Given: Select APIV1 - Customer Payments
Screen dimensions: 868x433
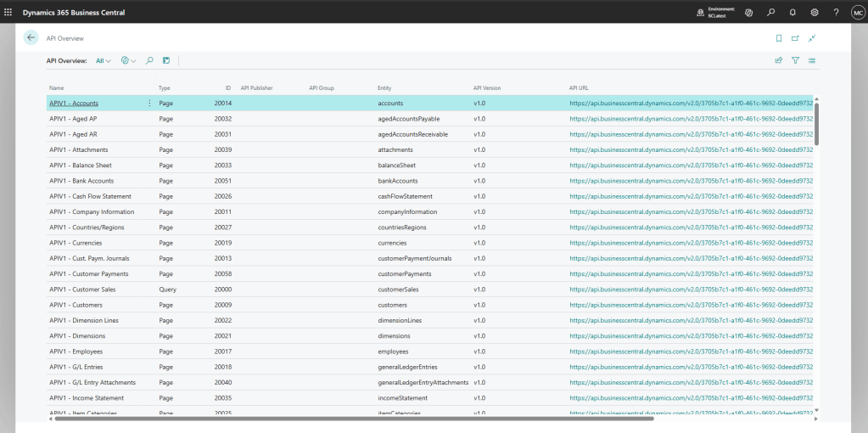Looking at the screenshot, I should (88, 273).
